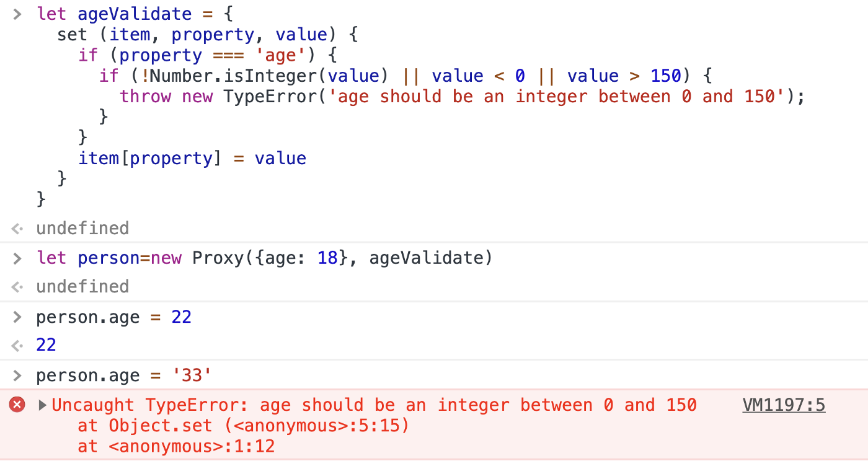Screen dimensions: 868x461
Task: Click the prompt chevron beside 'let person=new Proxy'
Action: coord(17,258)
